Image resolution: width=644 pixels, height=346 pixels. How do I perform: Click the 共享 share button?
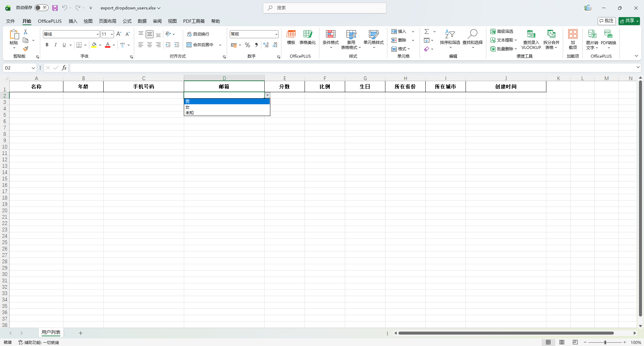pos(629,21)
